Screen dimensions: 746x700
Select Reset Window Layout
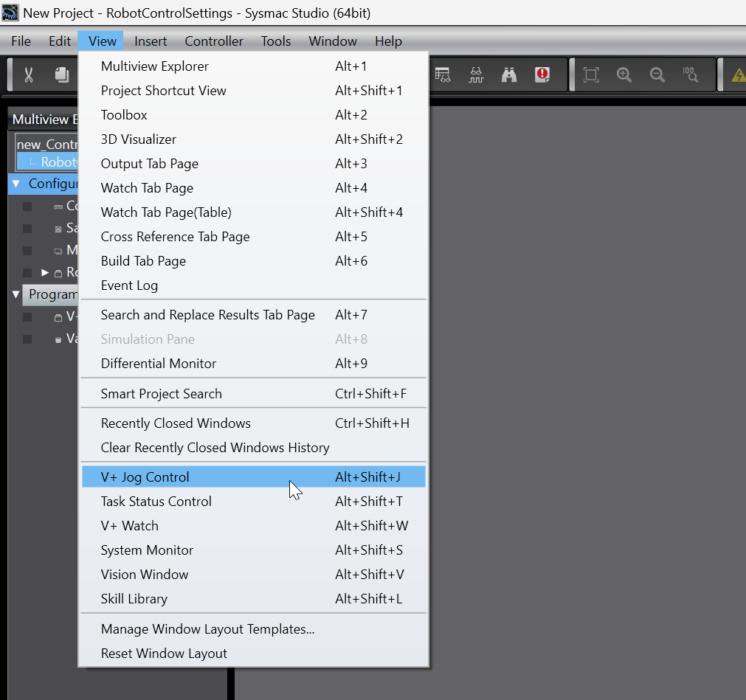pos(254,654)
